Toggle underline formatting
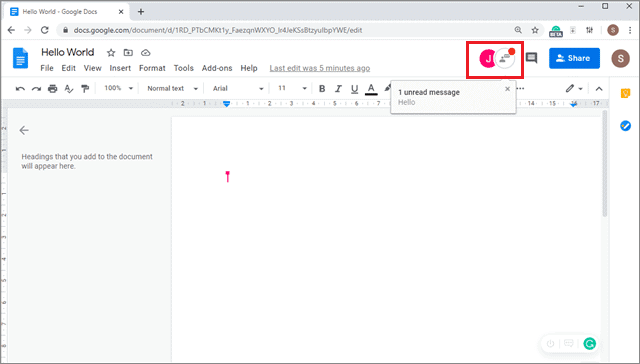The height and width of the screenshot is (364, 640). pos(354,89)
